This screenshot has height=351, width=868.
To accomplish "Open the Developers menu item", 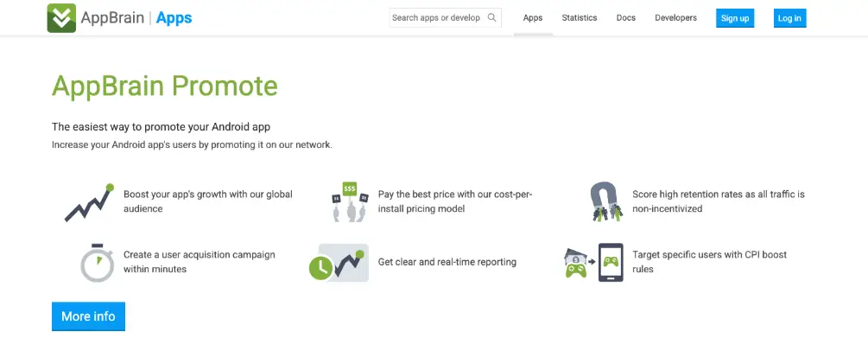I will [675, 18].
